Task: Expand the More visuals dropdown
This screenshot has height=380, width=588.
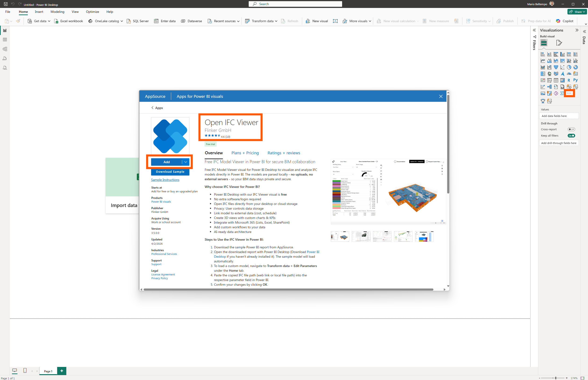Action: pos(370,21)
